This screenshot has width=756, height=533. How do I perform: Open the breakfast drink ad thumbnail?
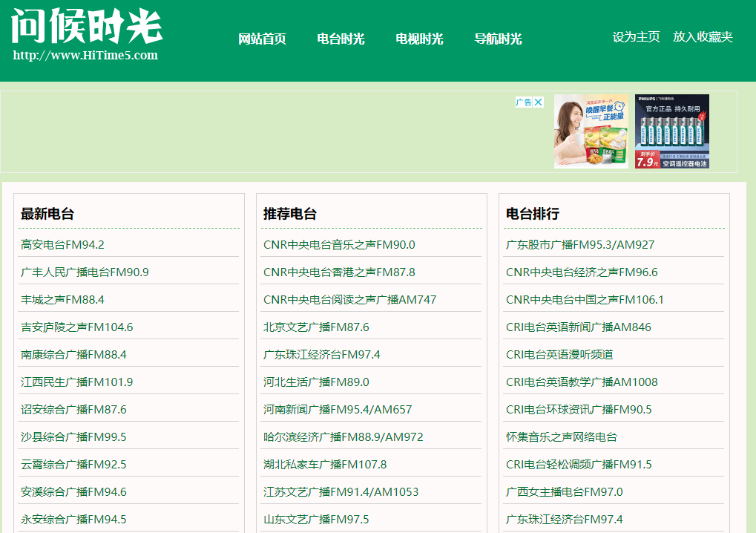coord(591,131)
